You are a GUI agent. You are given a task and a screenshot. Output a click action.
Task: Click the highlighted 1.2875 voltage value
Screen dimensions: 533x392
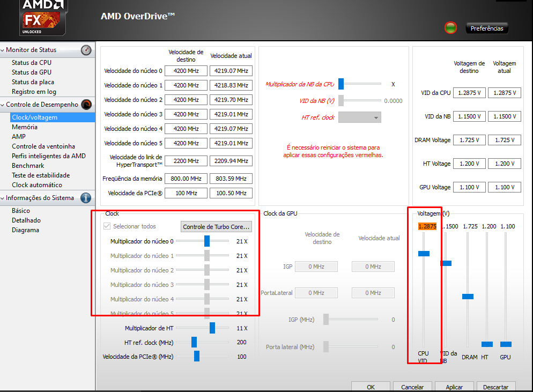click(x=427, y=226)
